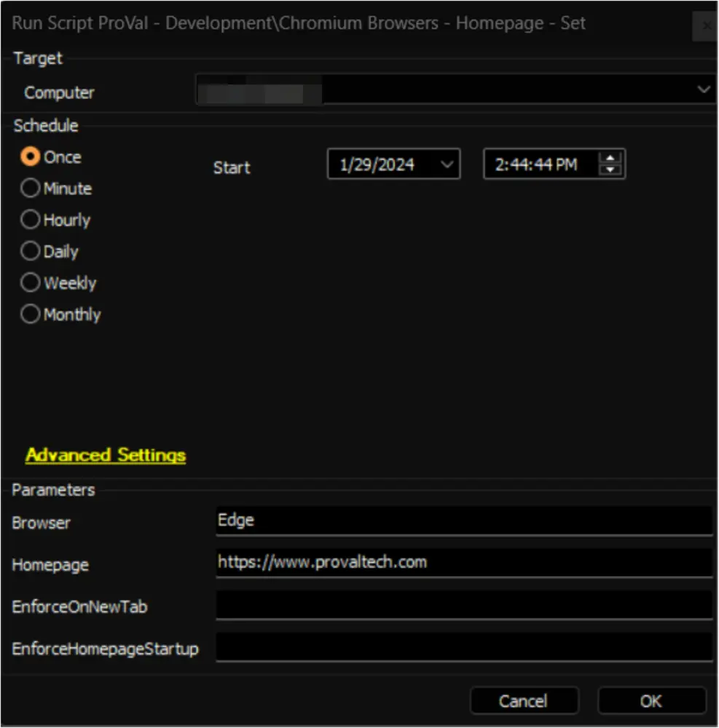Focus the EnforceOnNewTab input field
719x728 pixels.
pyautogui.click(x=464, y=605)
